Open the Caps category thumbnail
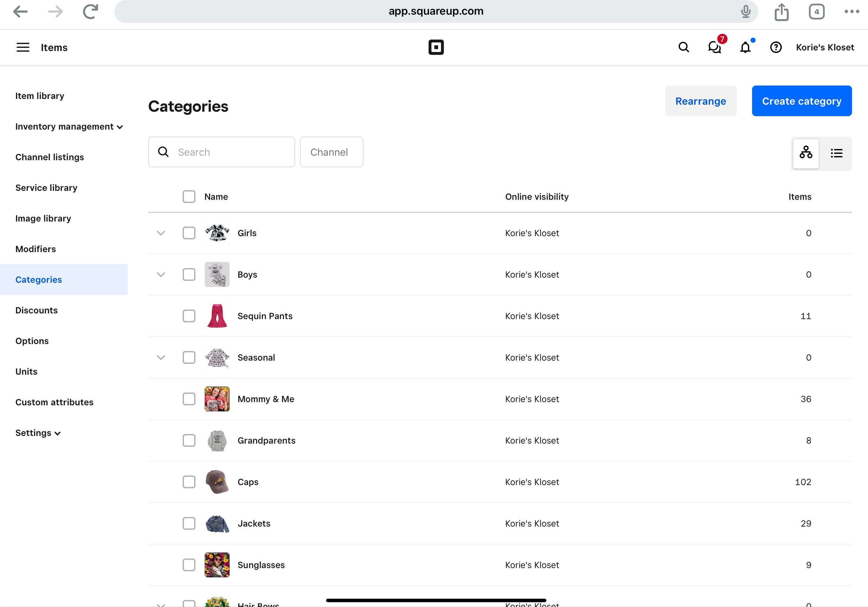Image resolution: width=868 pixels, height=607 pixels. (217, 482)
